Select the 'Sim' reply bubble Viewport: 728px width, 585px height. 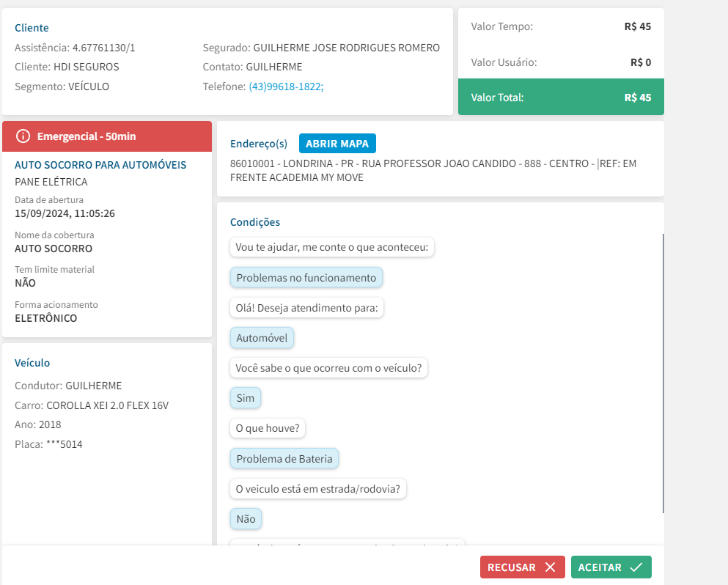(246, 398)
